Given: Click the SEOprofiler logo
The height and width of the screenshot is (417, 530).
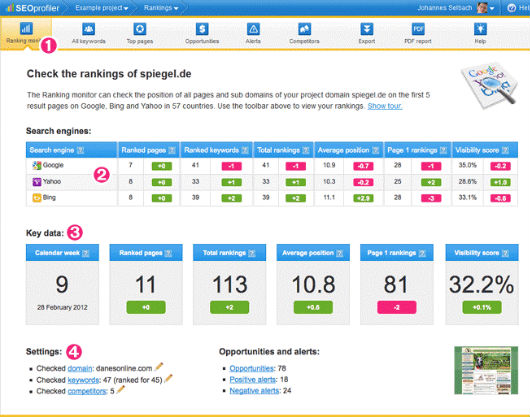Looking at the screenshot, I should [x=33, y=8].
